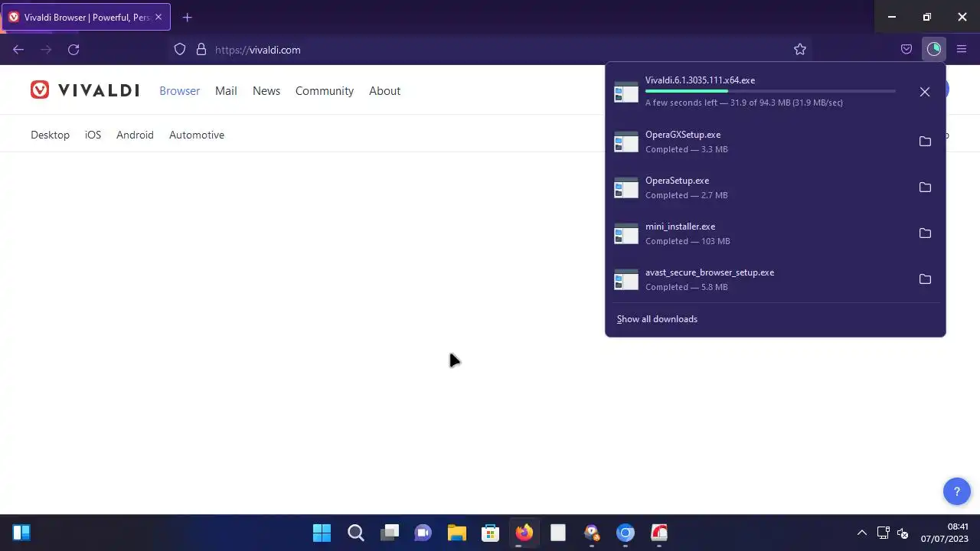Show avast_secure_browser_setup.exe in folder
The width and height of the screenshot is (980, 551).
pos(925,279)
